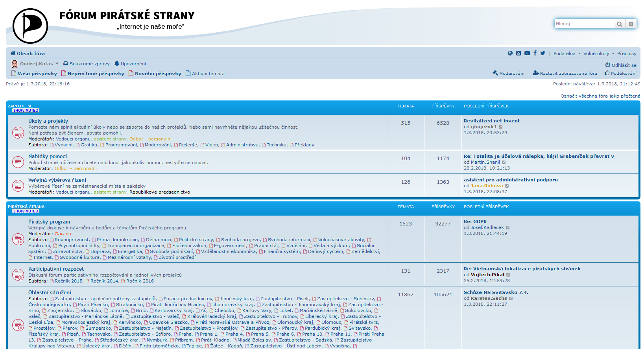Image resolution: width=644 pixels, height=349 pixels.
Task: Open Poděkování link
Action: (621, 73)
